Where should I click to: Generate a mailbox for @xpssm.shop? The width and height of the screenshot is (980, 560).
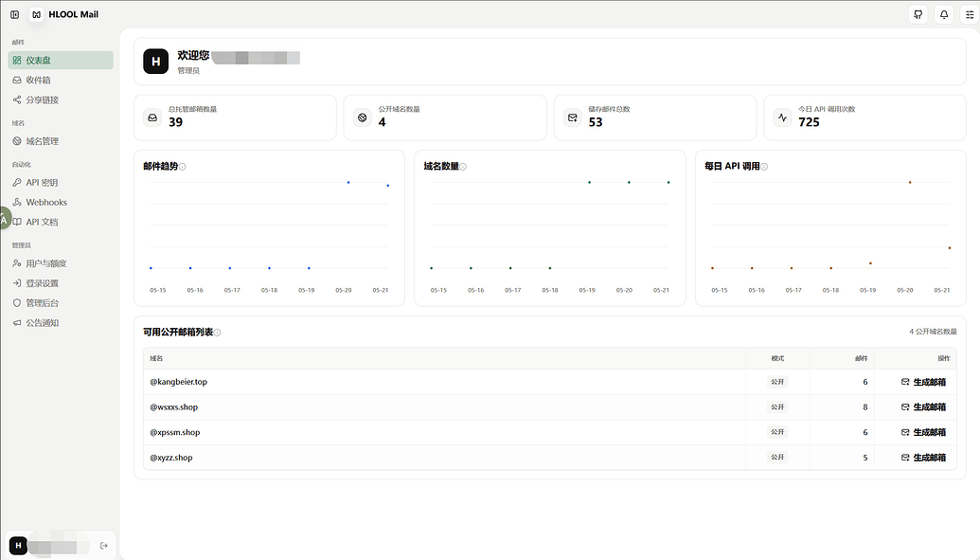pyautogui.click(x=924, y=432)
